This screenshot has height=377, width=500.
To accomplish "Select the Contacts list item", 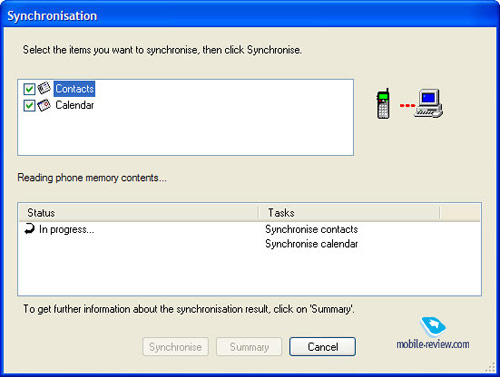I will coord(75,89).
